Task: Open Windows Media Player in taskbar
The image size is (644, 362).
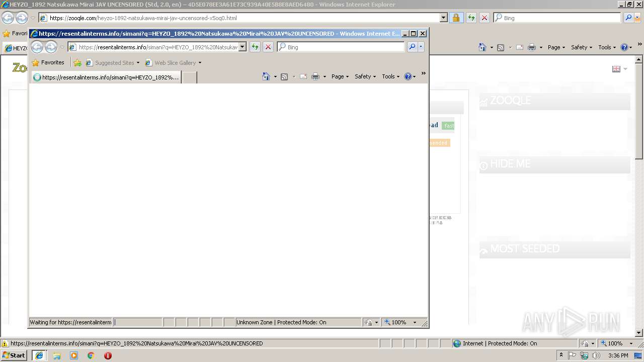Action: [x=74, y=355]
